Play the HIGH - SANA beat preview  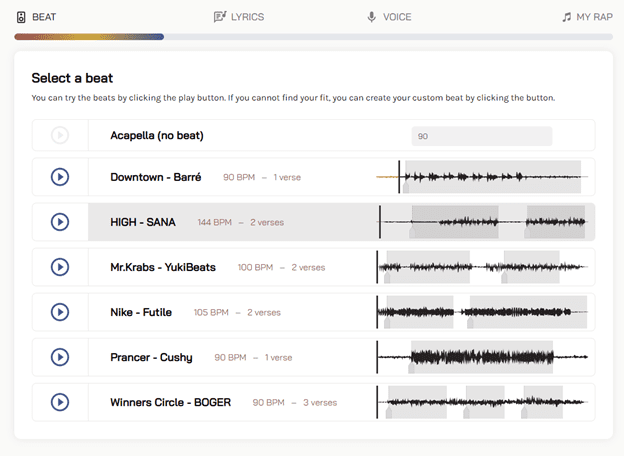60,222
